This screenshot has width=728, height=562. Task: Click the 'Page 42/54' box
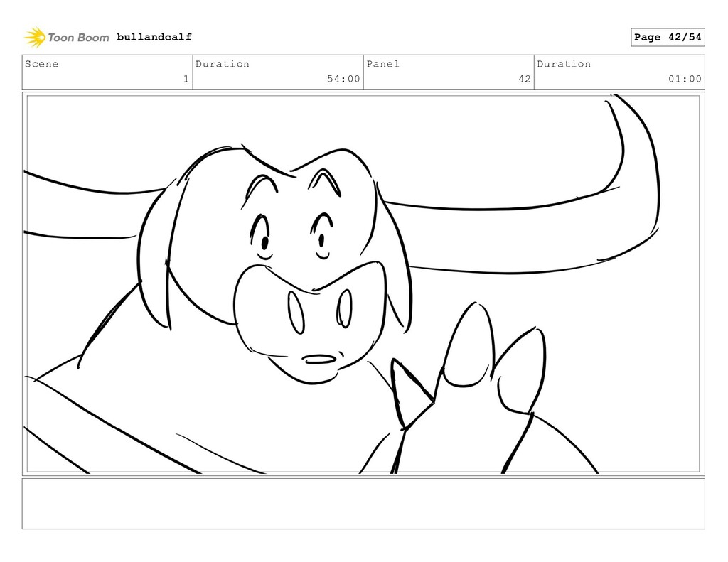tap(668, 37)
